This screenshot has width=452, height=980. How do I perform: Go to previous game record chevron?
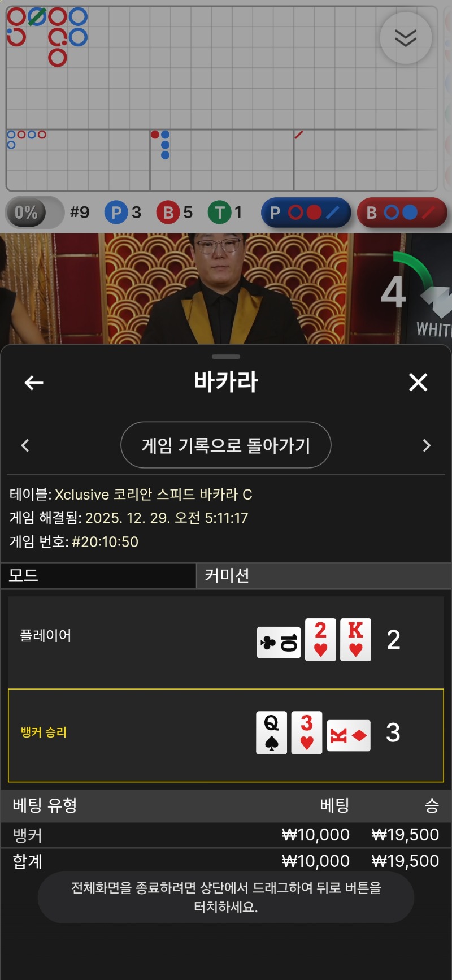25,445
